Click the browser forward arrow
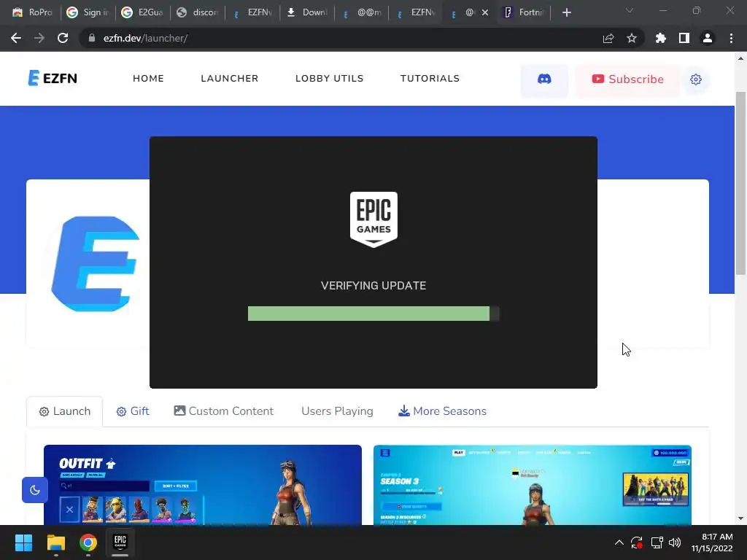Screen dimensions: 747x560 pyautogui.click(x=39, y=38)
